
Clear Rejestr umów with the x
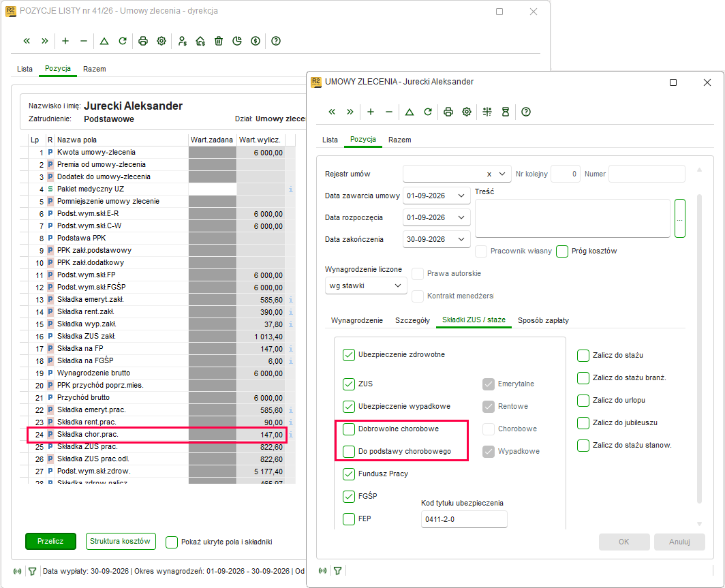[489, 174]
